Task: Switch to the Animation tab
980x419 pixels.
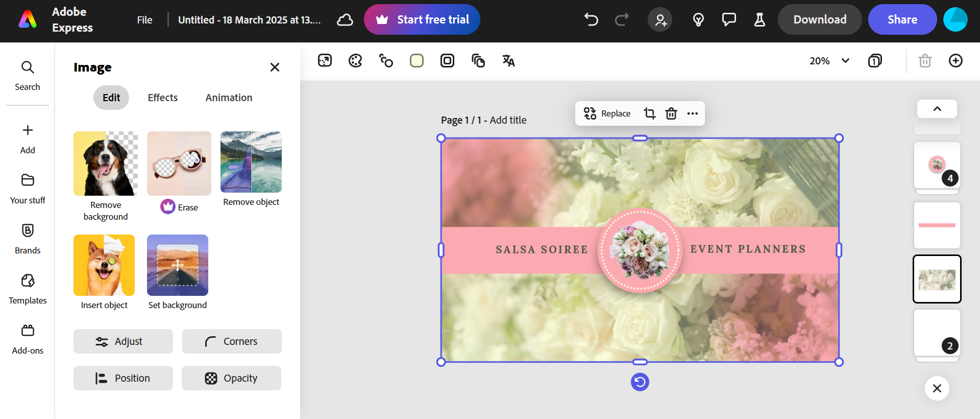Action: [229, 98]
